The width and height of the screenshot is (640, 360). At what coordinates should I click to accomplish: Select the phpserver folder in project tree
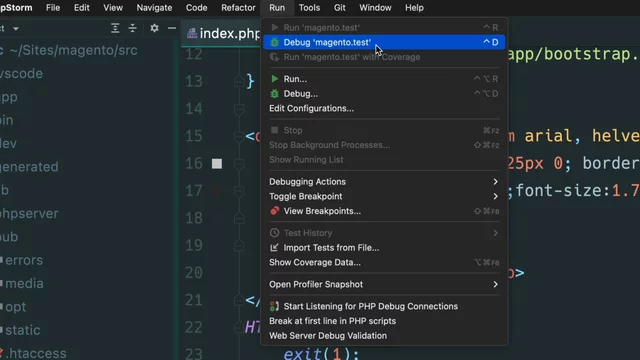29,213
